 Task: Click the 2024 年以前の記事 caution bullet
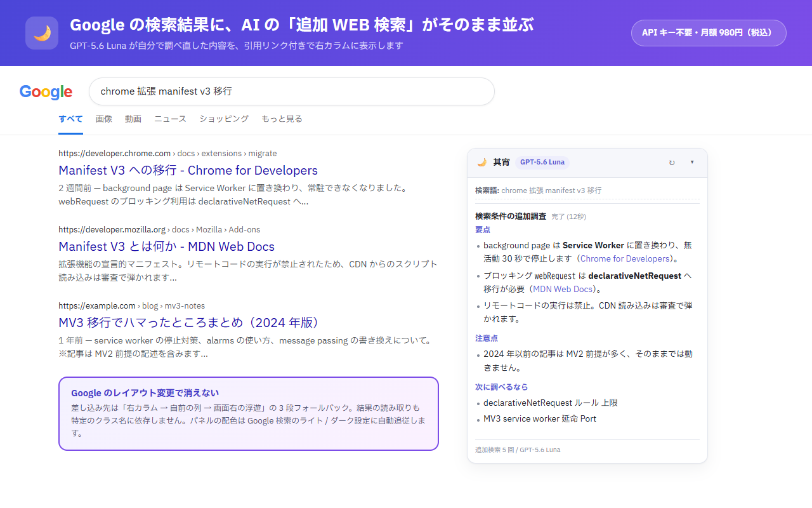click(587, 361)
